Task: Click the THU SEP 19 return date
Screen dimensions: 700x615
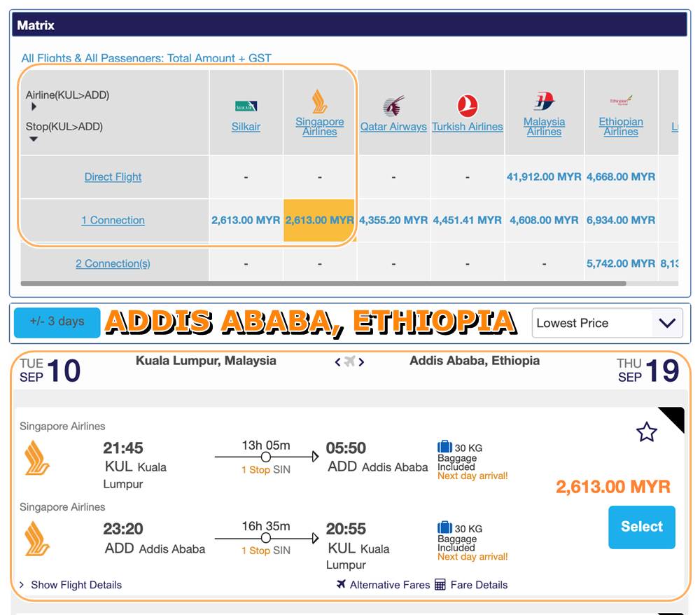Action: [648, 371]
